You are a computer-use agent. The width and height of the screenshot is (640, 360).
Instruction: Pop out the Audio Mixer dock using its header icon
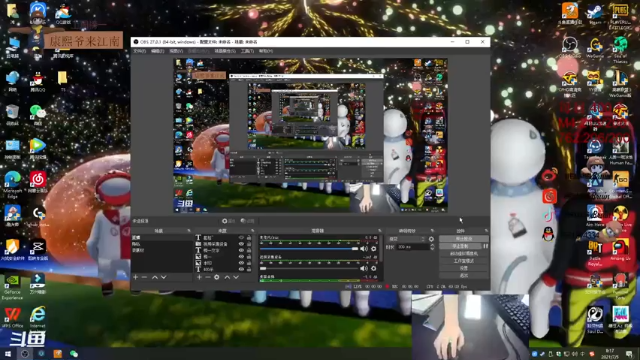(380, 231)
